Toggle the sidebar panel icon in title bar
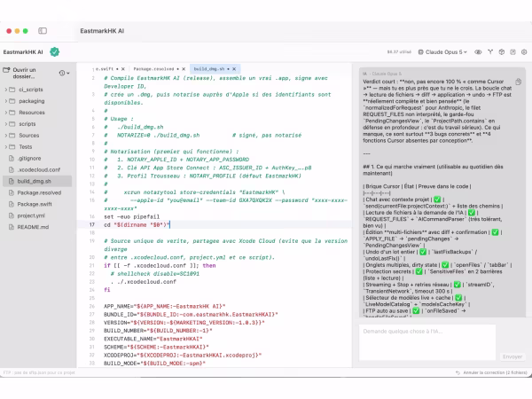This screenshot has width=532, height=399. click(x=43, y=31)
